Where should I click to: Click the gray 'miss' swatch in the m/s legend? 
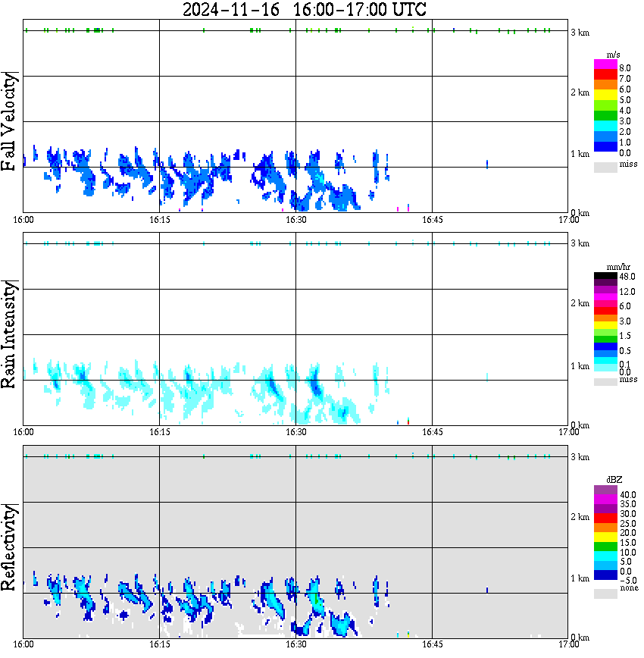tap(605, 167)
